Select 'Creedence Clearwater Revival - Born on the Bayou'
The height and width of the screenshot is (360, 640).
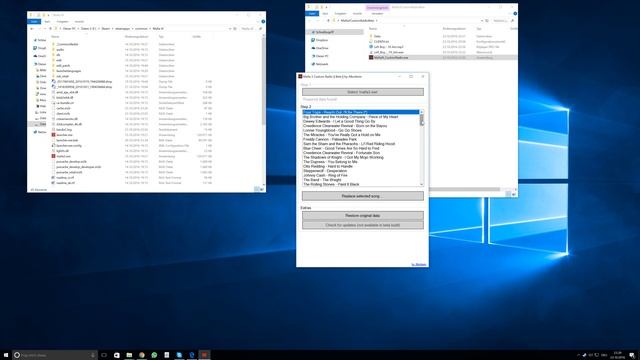pos(345,126)
